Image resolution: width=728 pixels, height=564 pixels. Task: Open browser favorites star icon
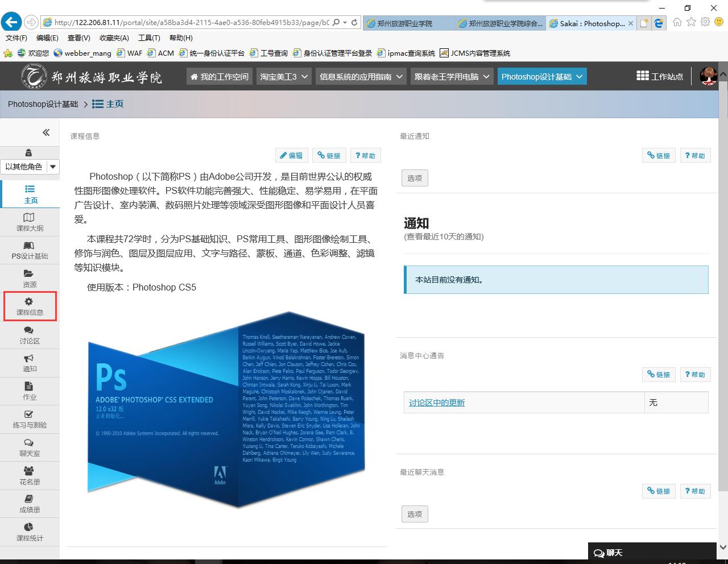[x=691, y=22]
